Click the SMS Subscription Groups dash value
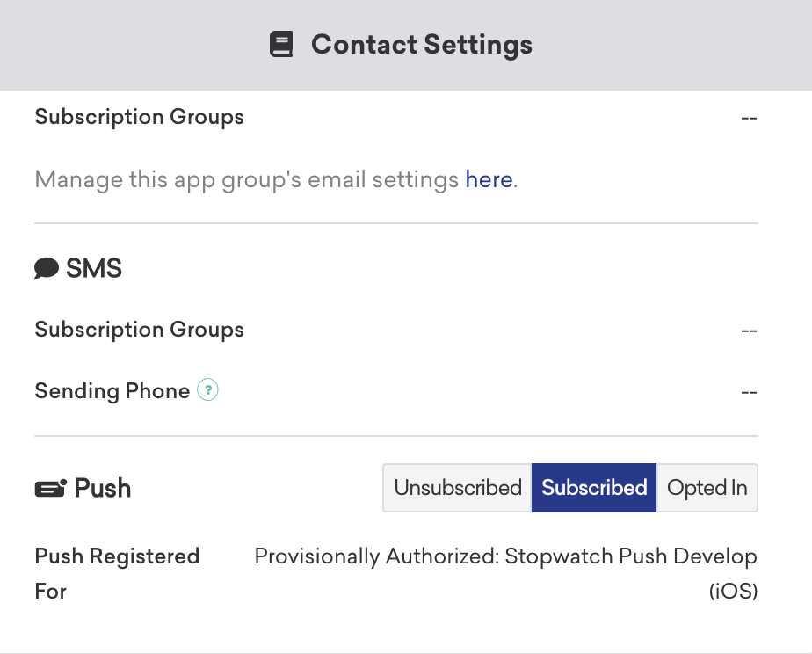The width and height of the screenshot is (812, 654). point(749,331)
